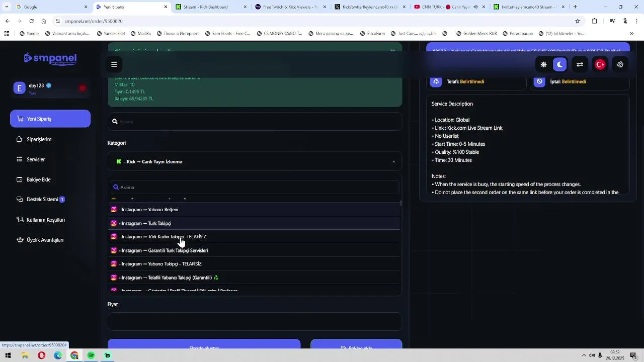The height and width of the screenshot is (362, 644).
Task: Open the settings gear icon
Action: tap(620, 64)
